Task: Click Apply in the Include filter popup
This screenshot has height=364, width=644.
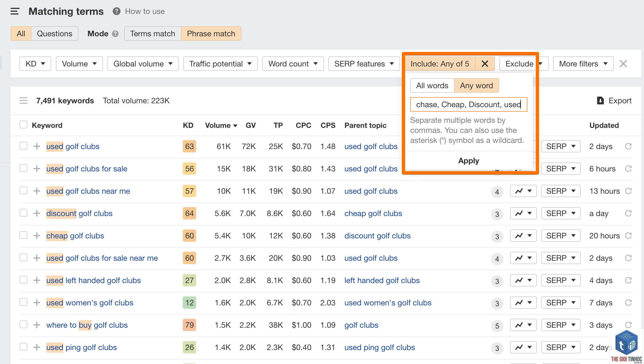Action: pyautogui.click(x=469, y=161)
